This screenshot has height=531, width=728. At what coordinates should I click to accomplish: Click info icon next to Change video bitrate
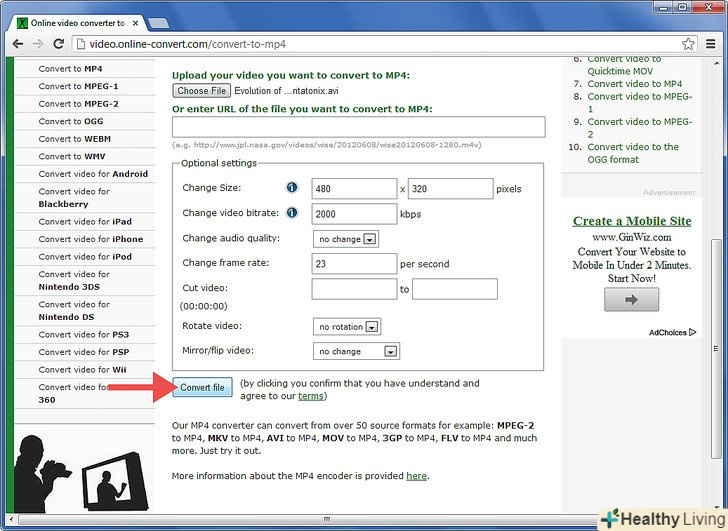coord(292,213)
